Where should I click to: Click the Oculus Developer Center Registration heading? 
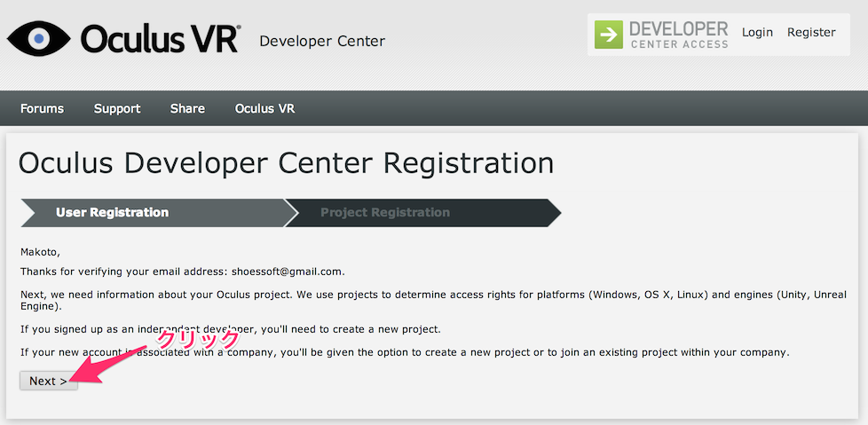[286, 163]
